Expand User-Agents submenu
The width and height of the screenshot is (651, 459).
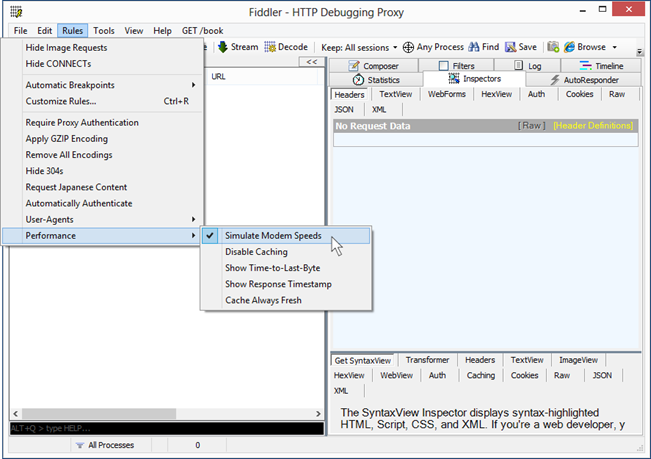(x=103, y=220)
